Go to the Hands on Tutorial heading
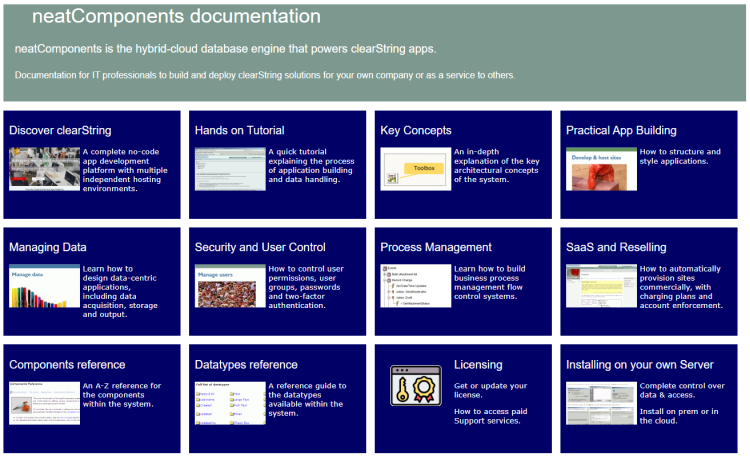Screen dimensions: 750x460 coord(239,130)
